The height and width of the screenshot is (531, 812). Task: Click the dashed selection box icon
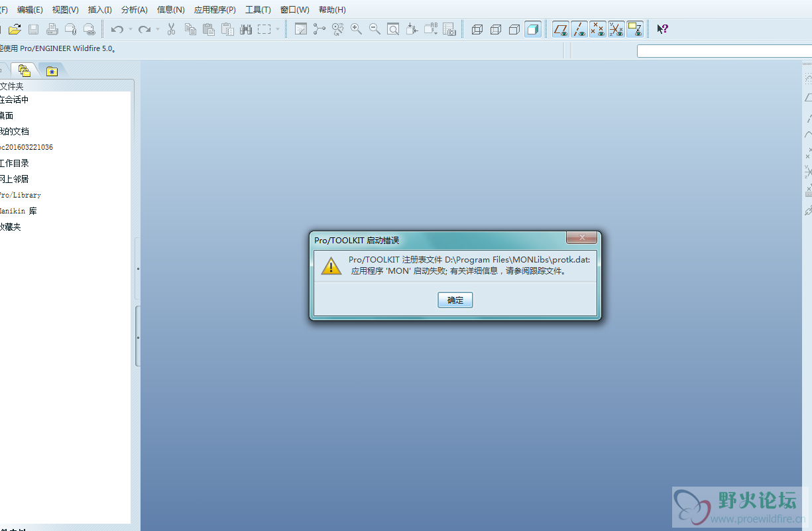pyautogui.click(x=264, y=29)
